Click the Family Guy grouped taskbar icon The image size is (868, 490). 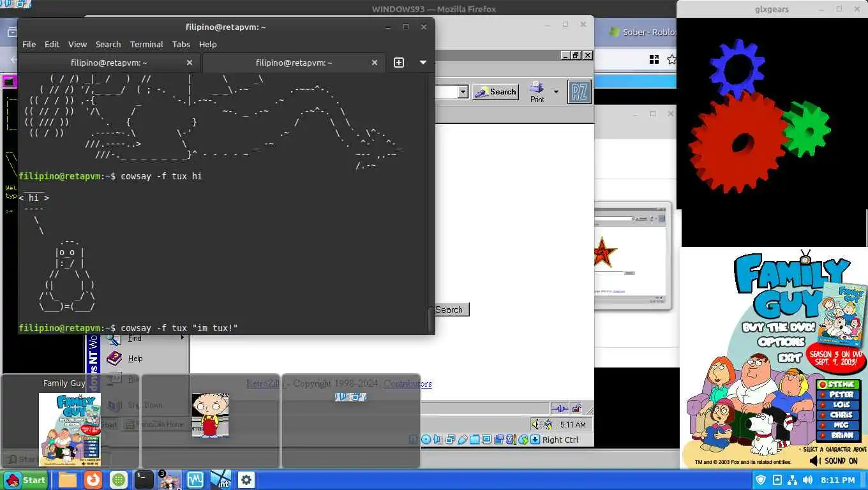(170, 480)
